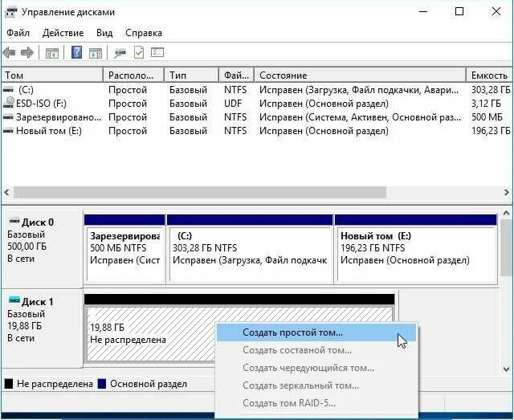514x420 pixels.
Task: Click disabled Создать зеркальный том entry
Action: point(316,385)
